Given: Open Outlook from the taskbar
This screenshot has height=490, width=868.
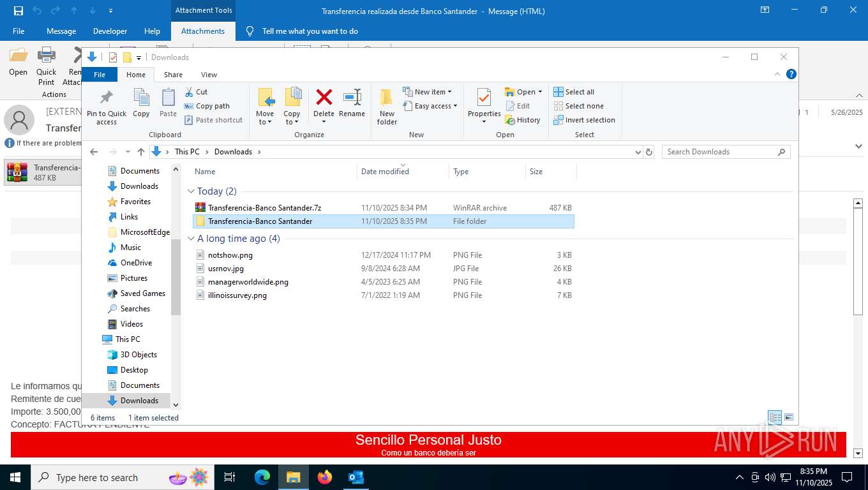Looking at the screenshot, I should [x=356, y=477].
